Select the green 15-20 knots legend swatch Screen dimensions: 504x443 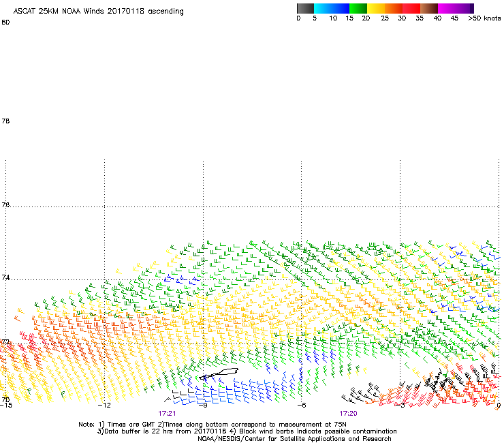(x=358, y=8)
